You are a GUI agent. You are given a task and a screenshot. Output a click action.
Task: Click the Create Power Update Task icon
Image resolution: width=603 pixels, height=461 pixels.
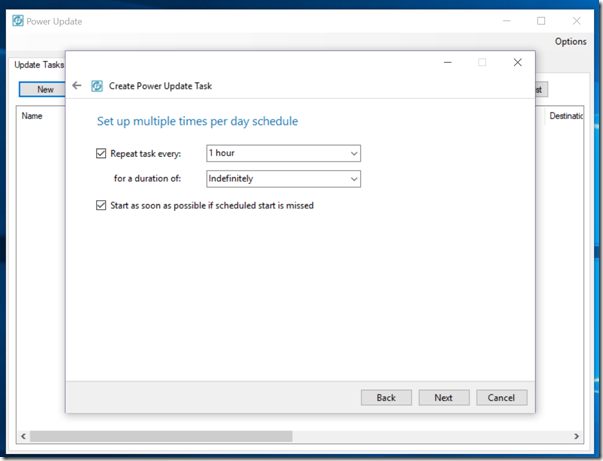tap(97, 86)
